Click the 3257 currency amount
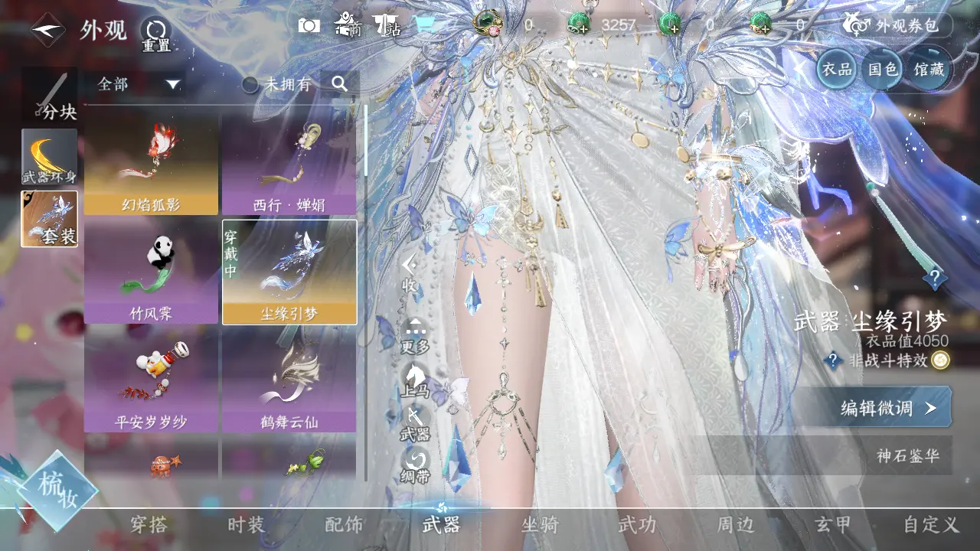Image resolution: width=980 pixels, height=551 pixels. point(619,24)
